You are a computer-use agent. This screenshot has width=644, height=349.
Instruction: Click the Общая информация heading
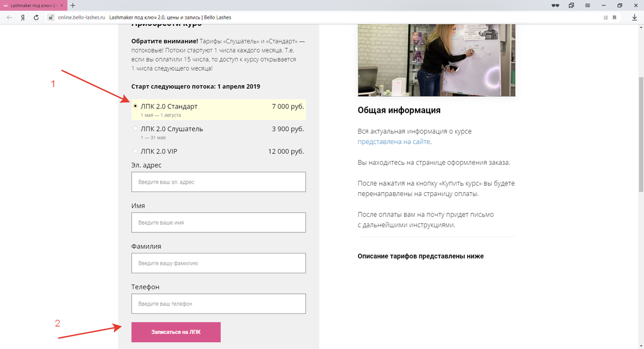click(399, 111)
